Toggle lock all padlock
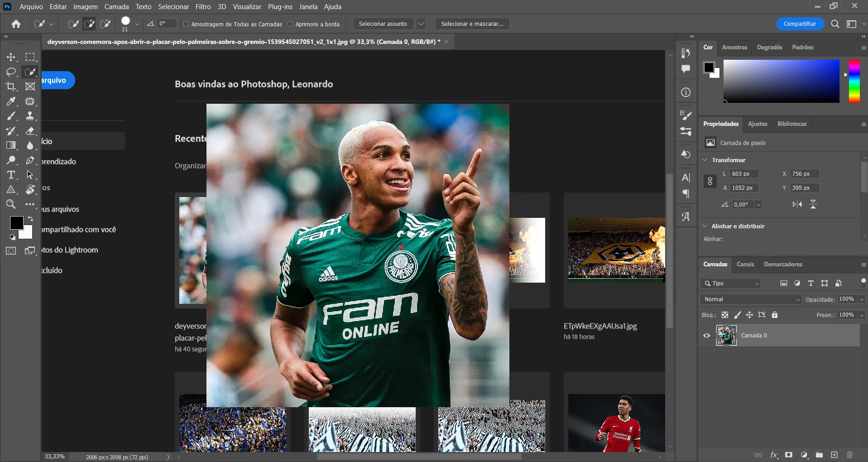The image size is (868, 462). (775, 315)
